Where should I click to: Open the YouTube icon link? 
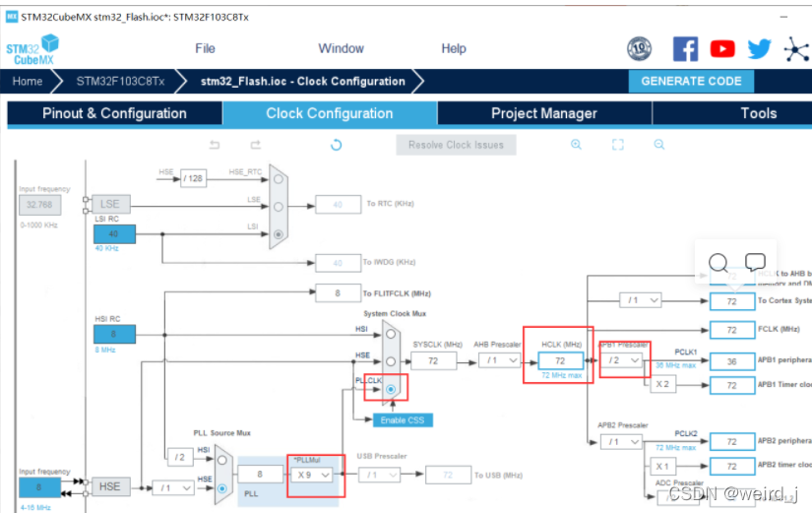point(722,49)
